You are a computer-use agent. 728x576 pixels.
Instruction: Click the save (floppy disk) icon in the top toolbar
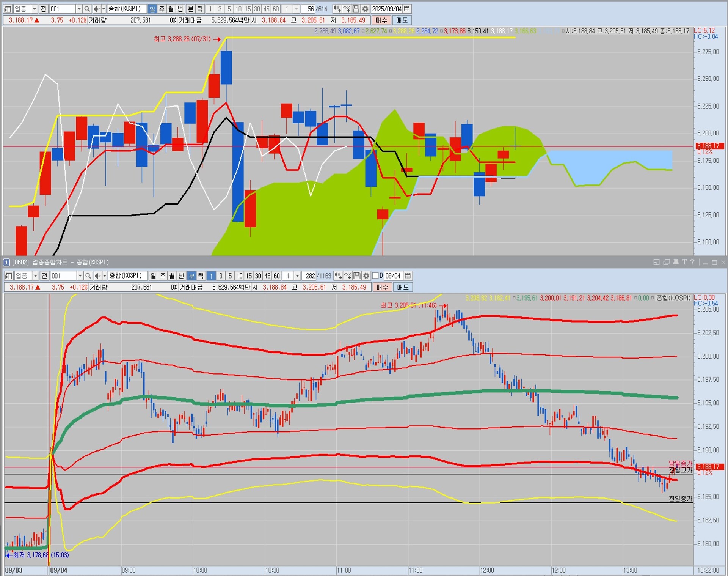[356, 9]
